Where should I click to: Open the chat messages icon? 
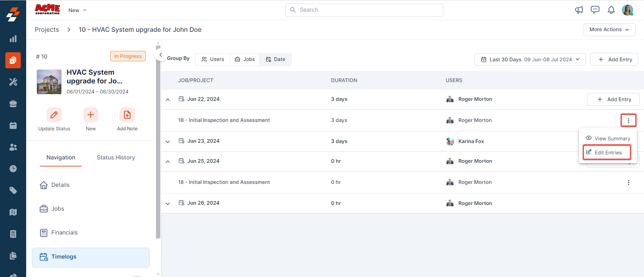pos(595,10)
